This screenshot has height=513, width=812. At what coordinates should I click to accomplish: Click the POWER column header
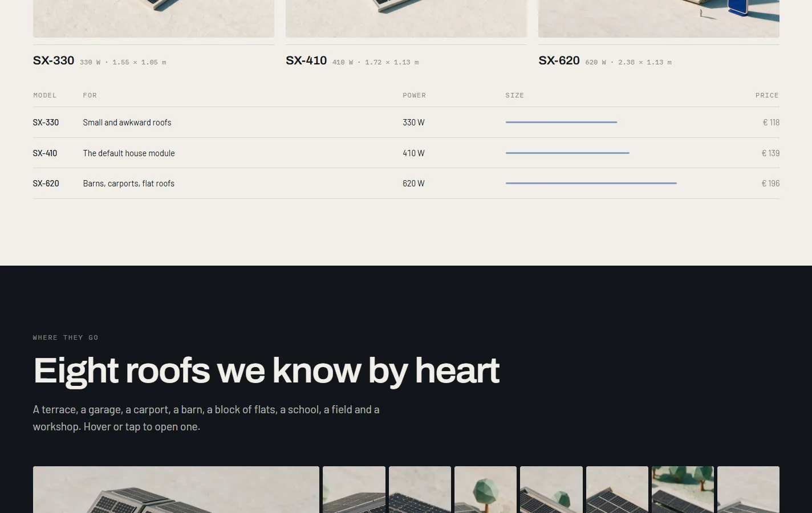coord(415,95)
